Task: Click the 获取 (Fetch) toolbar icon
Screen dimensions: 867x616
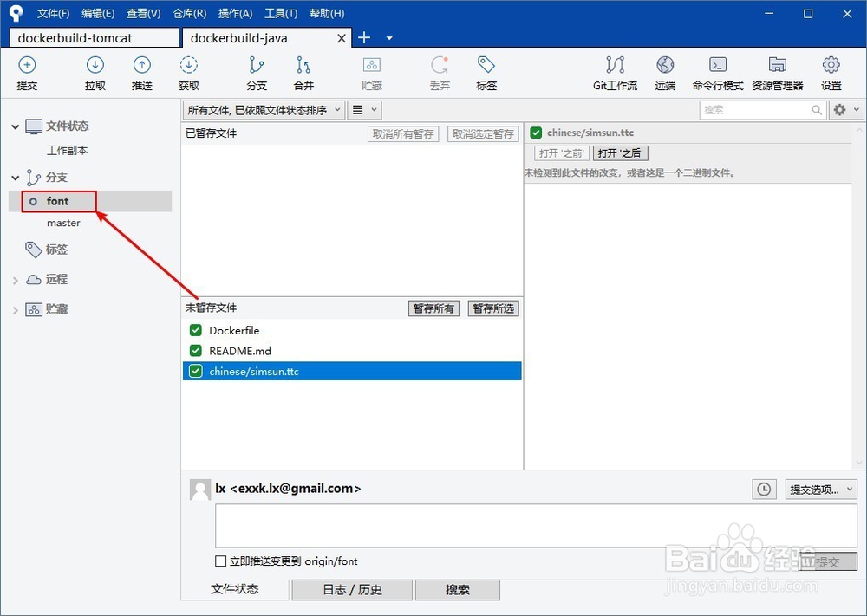Action: 188,65
